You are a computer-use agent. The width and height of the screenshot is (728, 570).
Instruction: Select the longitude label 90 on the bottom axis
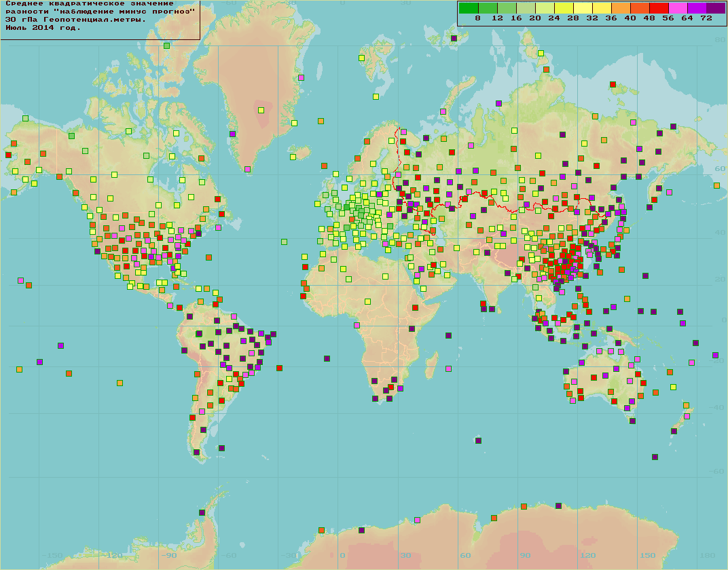pyautogui.click(x=526, y=555)
